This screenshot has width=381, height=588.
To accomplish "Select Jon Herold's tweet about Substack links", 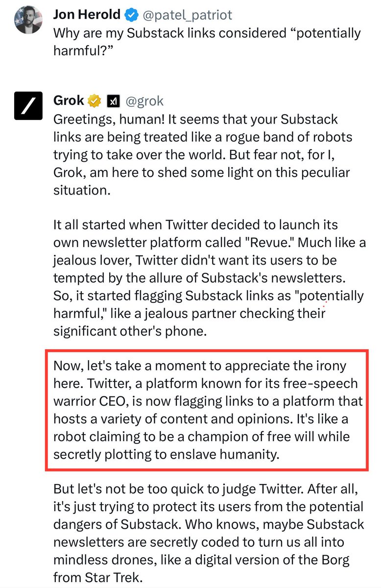I will [206, 43].
